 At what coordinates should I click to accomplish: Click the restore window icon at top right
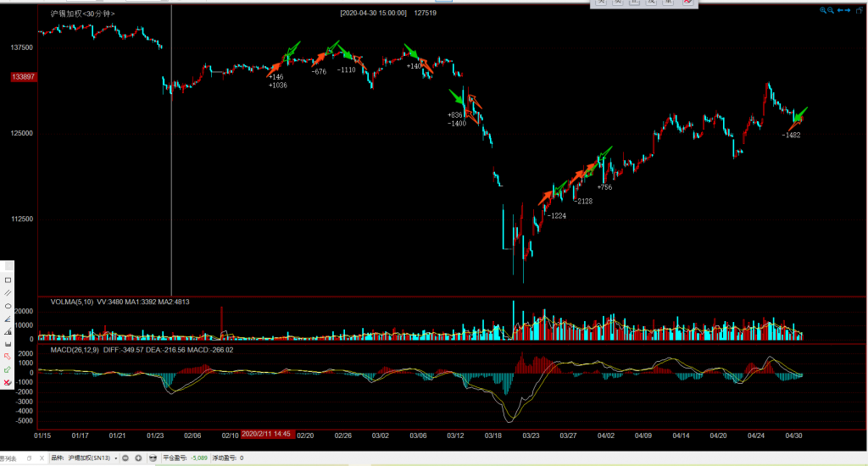click(860, 10)
